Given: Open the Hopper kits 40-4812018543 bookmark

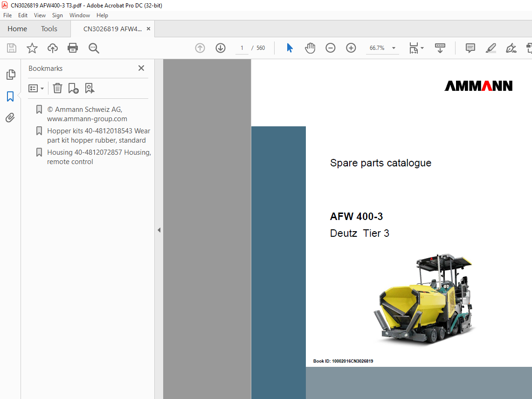Looking at the screenshot, I should 98,135.
